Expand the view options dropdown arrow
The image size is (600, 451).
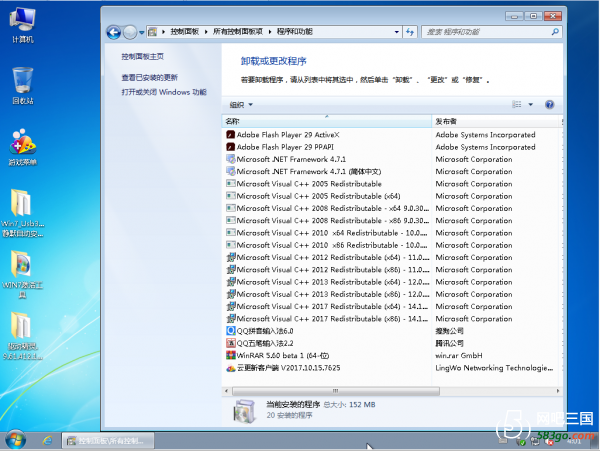point(531,104)
